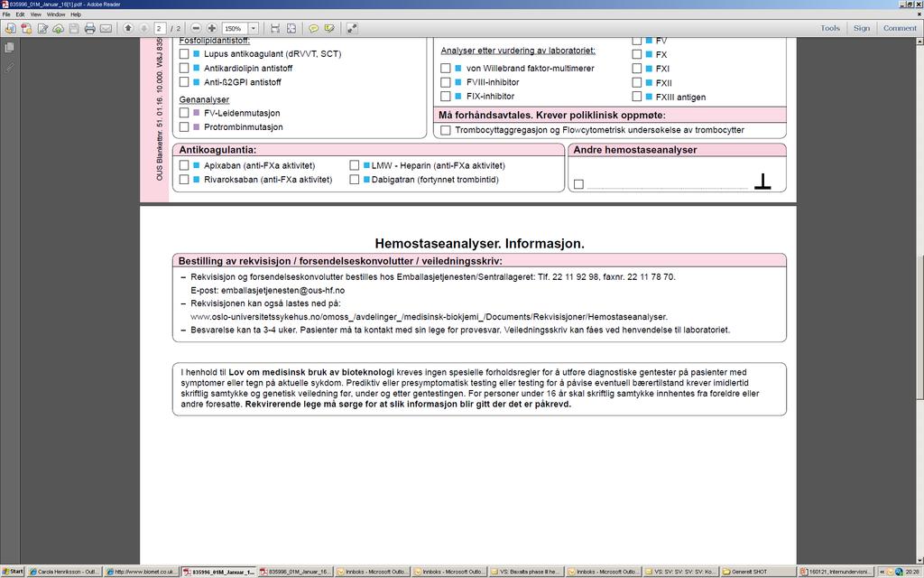Image resolution: width=924 pixels, height=578 pixels.
Task: Tick the FV-Leidenmutasjon checkbox
Action: [184, 113]
